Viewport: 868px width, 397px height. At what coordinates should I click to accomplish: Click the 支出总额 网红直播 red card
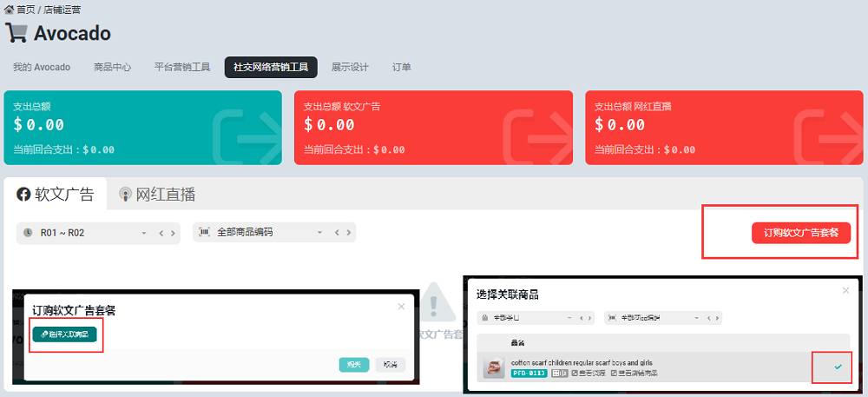tap(724, 128)
